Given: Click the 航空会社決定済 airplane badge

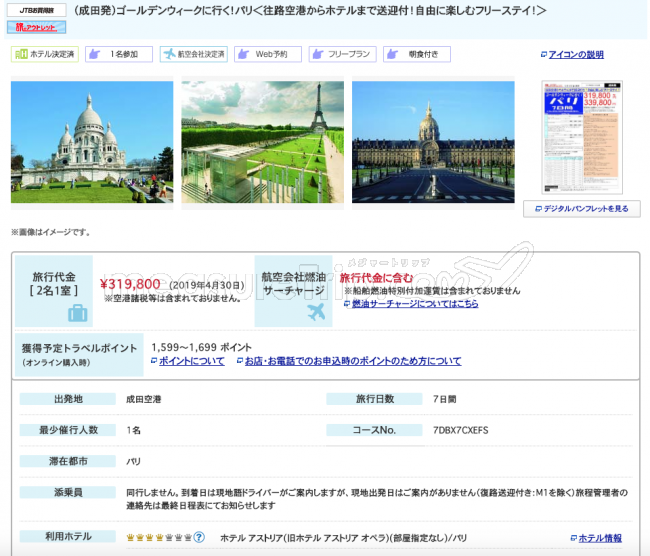Looking at the screenshot, I should (194, 54).
